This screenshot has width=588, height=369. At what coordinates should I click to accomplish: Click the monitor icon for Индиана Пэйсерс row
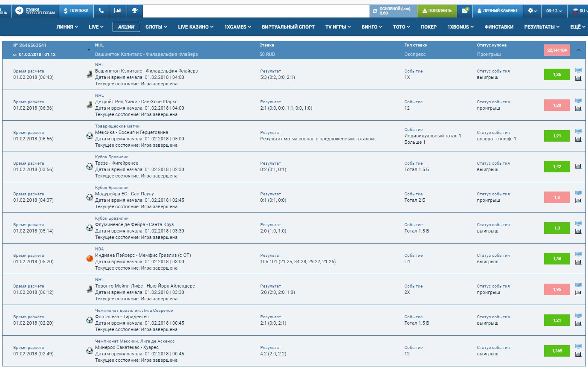point(578,255)
